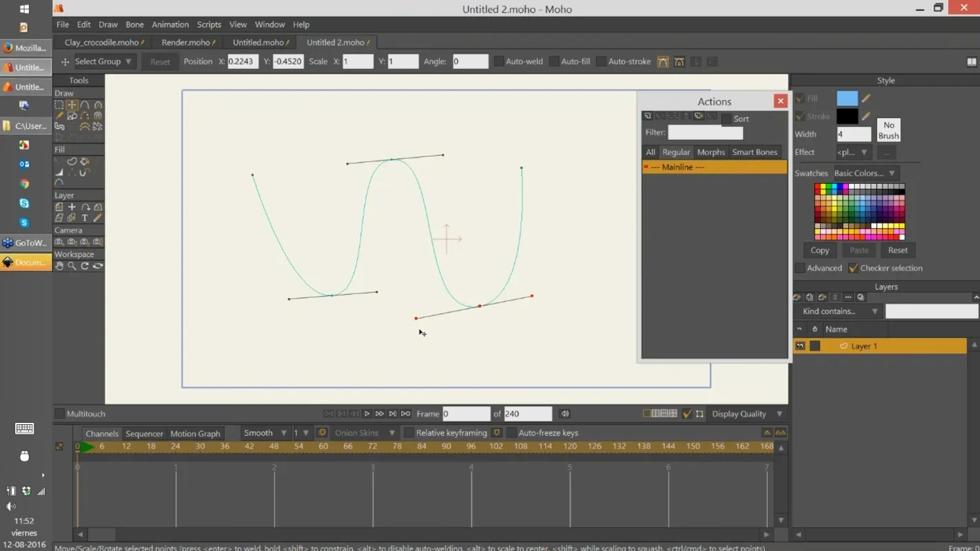Screen dimensions: 980x551
Task: Select the Draw Shape tool
Action: pyautogui.click(x=72, y=116)
